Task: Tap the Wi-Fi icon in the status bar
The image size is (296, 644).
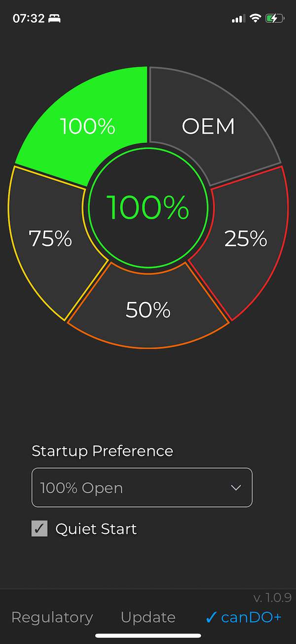Action: coord(255,18)
